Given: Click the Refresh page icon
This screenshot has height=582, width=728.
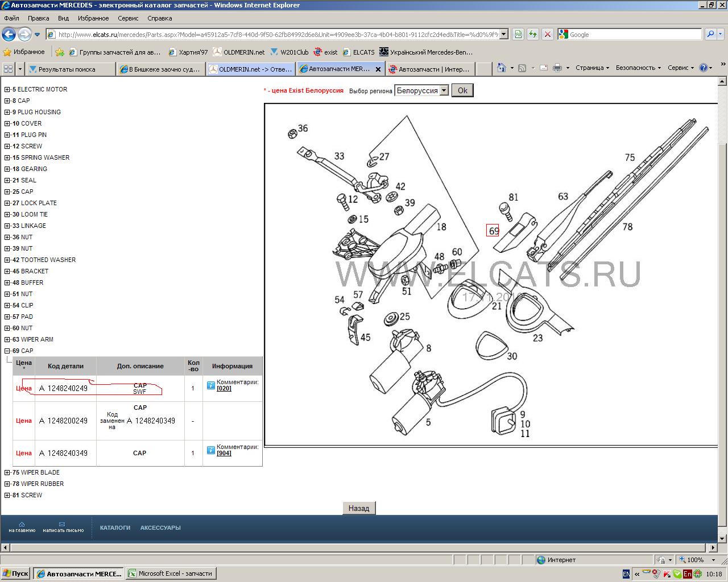Looking at the screenshot, I should 532,35.
